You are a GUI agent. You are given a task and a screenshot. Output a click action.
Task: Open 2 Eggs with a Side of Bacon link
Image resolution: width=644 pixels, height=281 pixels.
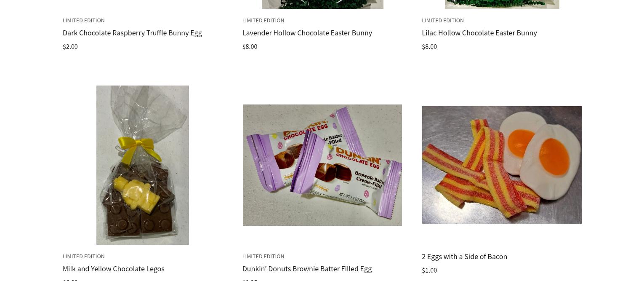point(464,257)
